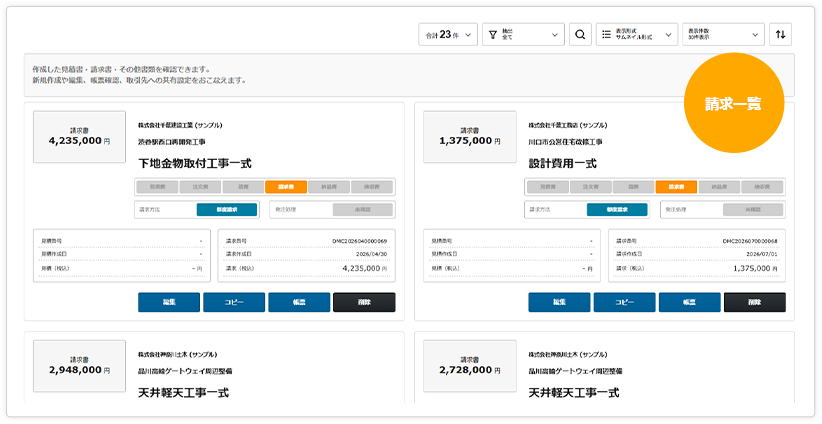Click the left 天井軽天工事一式 title under 2,948,000 card
This screenshot has width=822, height=424.
183,393
